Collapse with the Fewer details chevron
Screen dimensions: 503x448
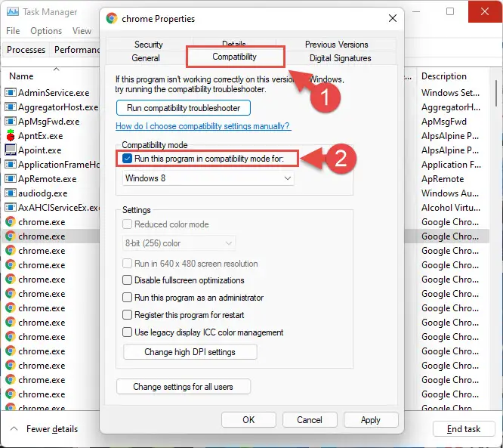(x=14, y=428)
